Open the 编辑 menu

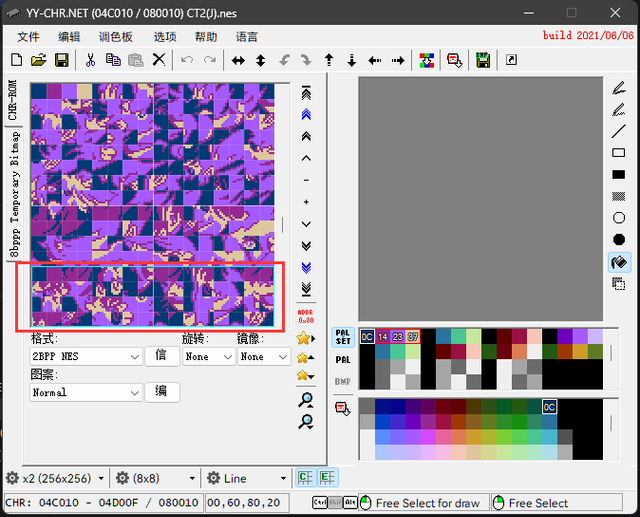[69, 37]
